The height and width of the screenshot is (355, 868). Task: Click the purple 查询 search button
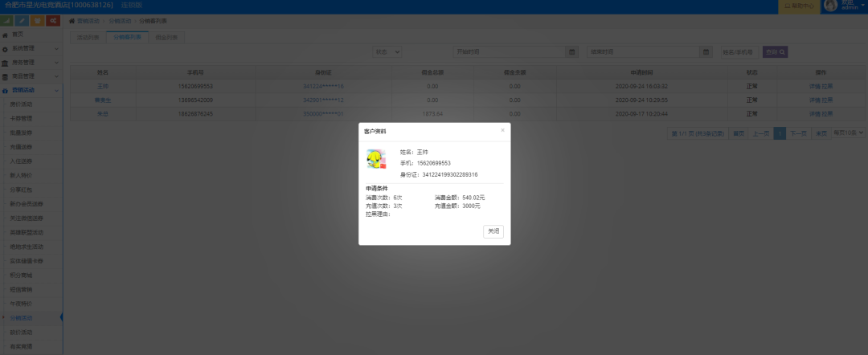tap(775, 52)
